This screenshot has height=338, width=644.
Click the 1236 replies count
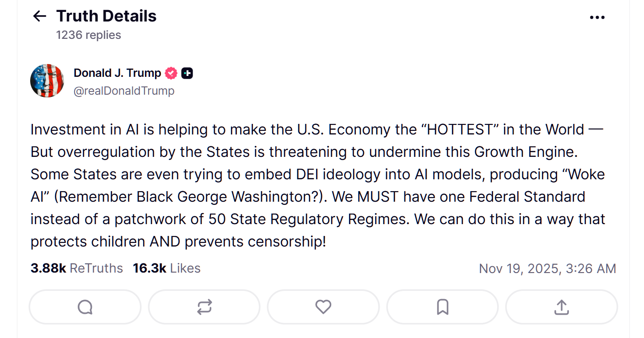click(88, 35)
